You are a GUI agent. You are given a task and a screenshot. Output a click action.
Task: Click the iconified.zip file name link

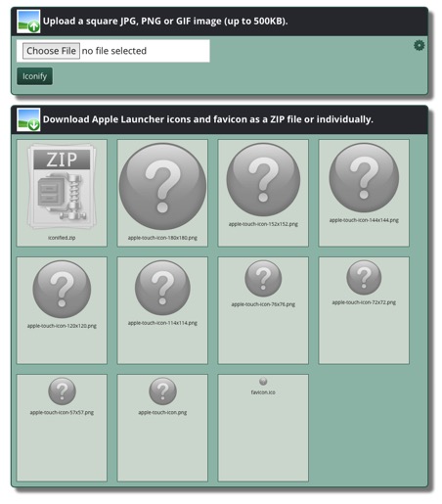pyautogui.click(x=62, y=238)
